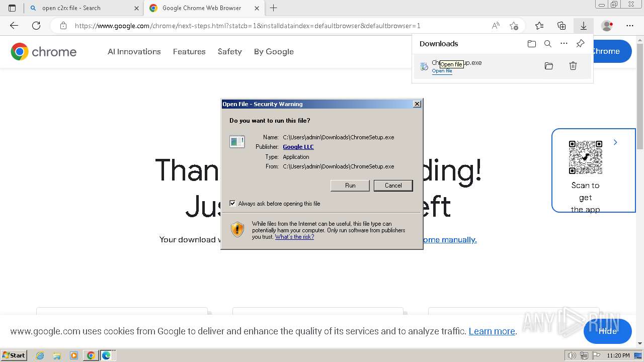The width and height of the screenshot is (644, 362).
Task: Click the Windows Start button
Action: (14, 355)
